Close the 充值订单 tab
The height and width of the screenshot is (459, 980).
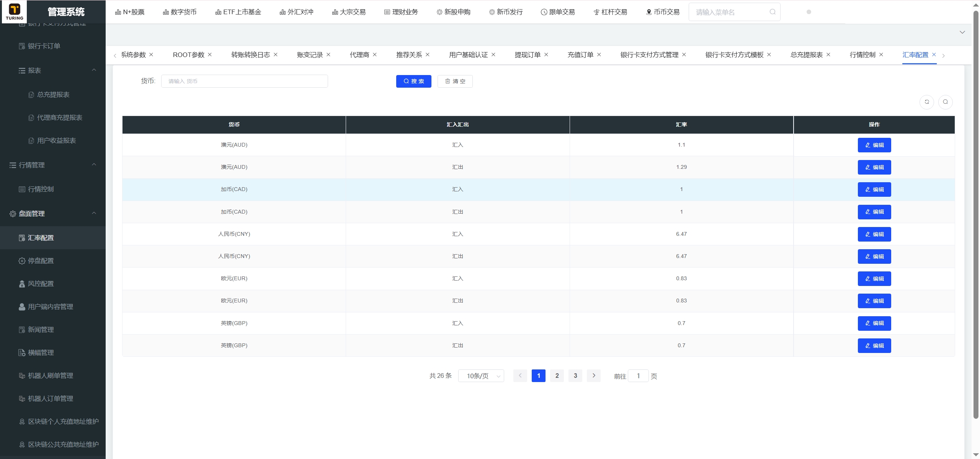pyautogui.click(x=599, y=55)
